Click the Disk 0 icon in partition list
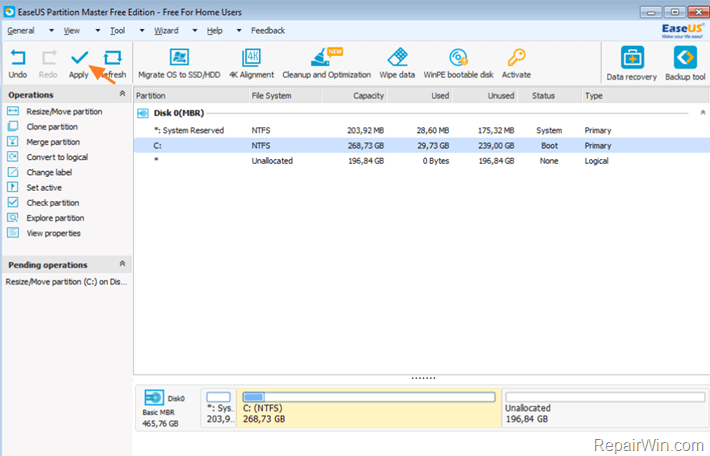 (143, 113)
